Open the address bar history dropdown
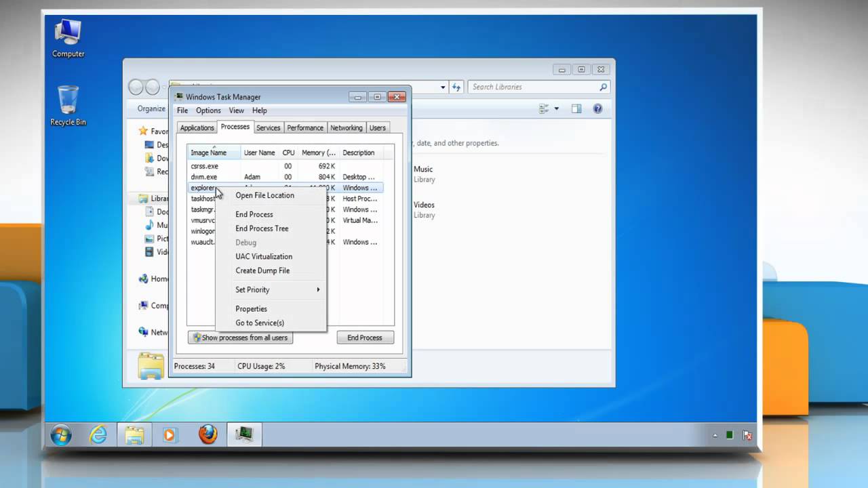The width and height of the screenshot is (868, 488). pyautogui.click(x=443, y=87)
